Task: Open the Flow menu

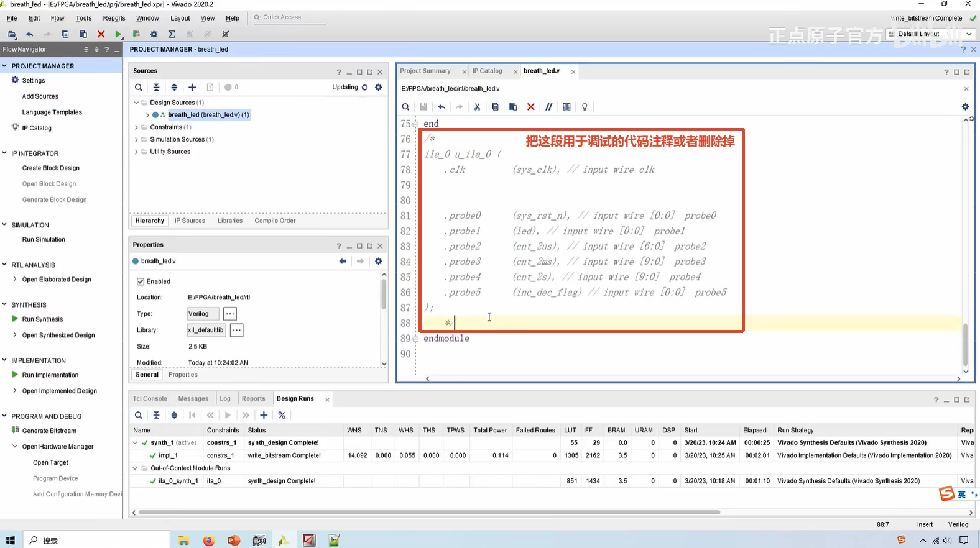Action: pyautogui.click(x=57, y=18)
